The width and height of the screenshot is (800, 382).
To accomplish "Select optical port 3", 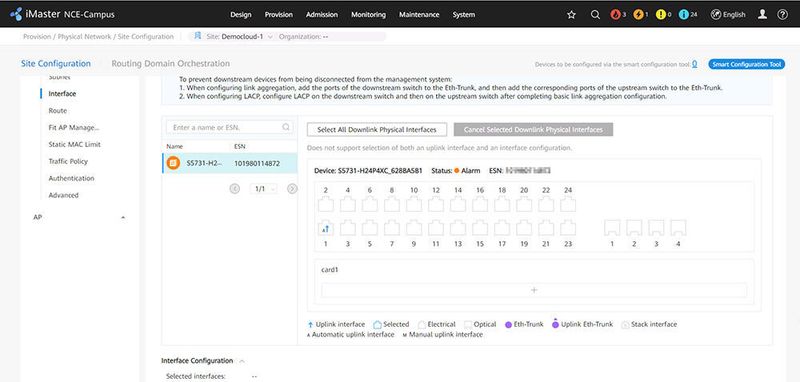I will pyautogui.click(x=656, y=228).
